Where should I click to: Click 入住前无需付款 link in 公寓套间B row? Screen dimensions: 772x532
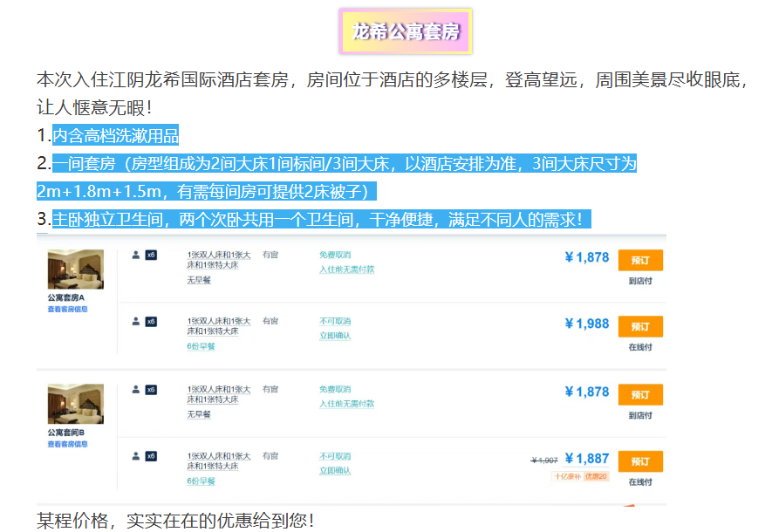346,404
